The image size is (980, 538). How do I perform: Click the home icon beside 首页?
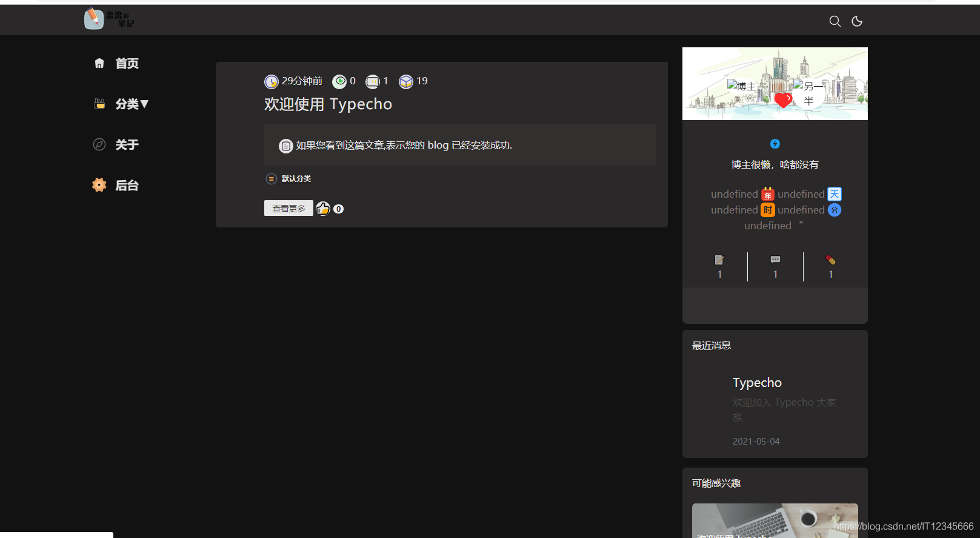pyautogui.click(x=99, y=64)
